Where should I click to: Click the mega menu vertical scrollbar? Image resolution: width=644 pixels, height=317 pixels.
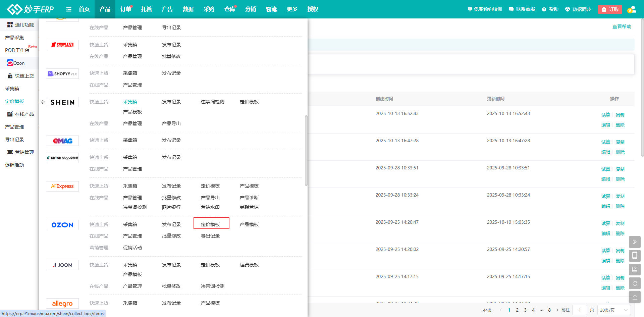pos(306,150)
